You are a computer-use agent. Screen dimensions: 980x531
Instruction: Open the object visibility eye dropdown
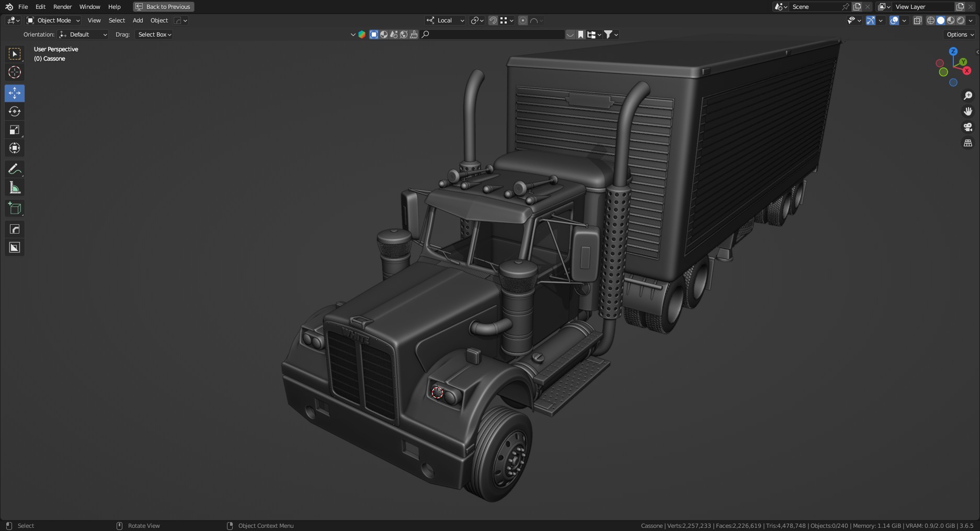pos(854,20)
